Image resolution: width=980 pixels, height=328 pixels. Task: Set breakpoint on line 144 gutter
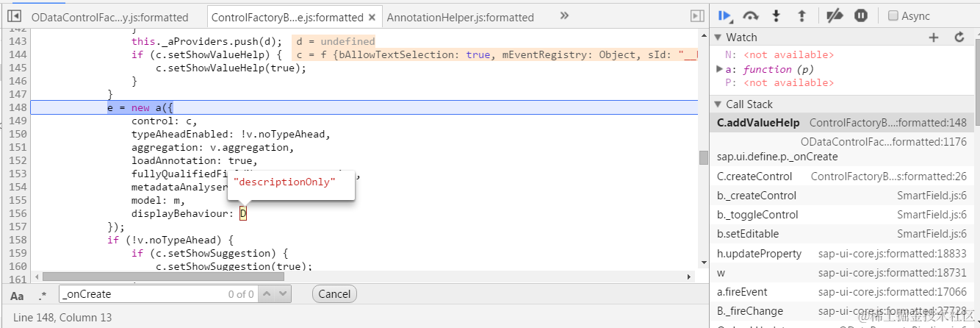point(18,55)
